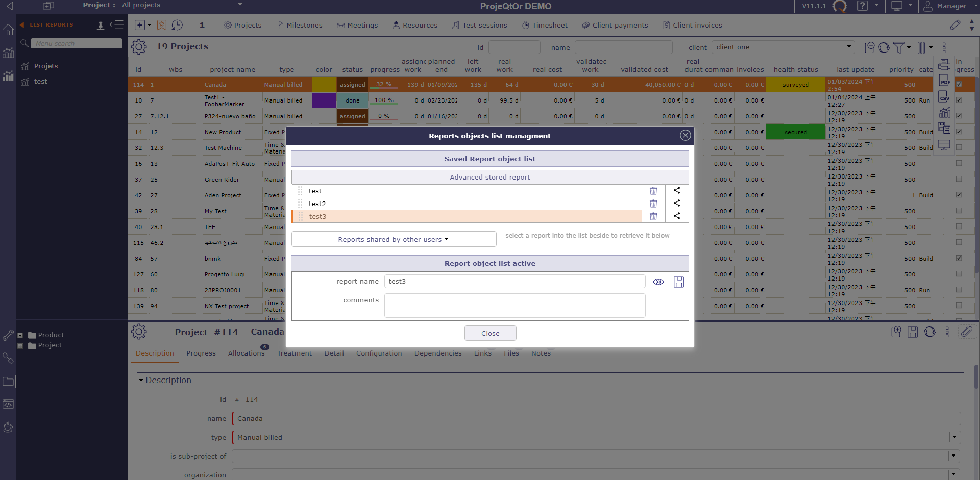Print the projects list
980x480 pixels.
point(944,65)
